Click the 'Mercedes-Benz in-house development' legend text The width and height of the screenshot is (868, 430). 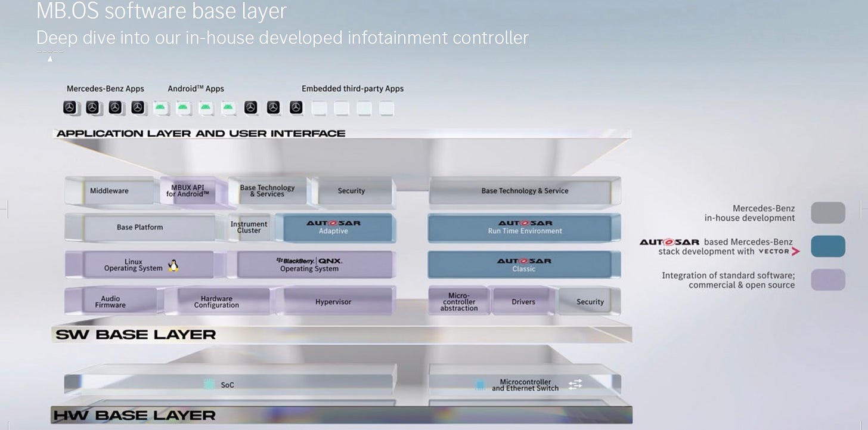[x=750, y=213]
